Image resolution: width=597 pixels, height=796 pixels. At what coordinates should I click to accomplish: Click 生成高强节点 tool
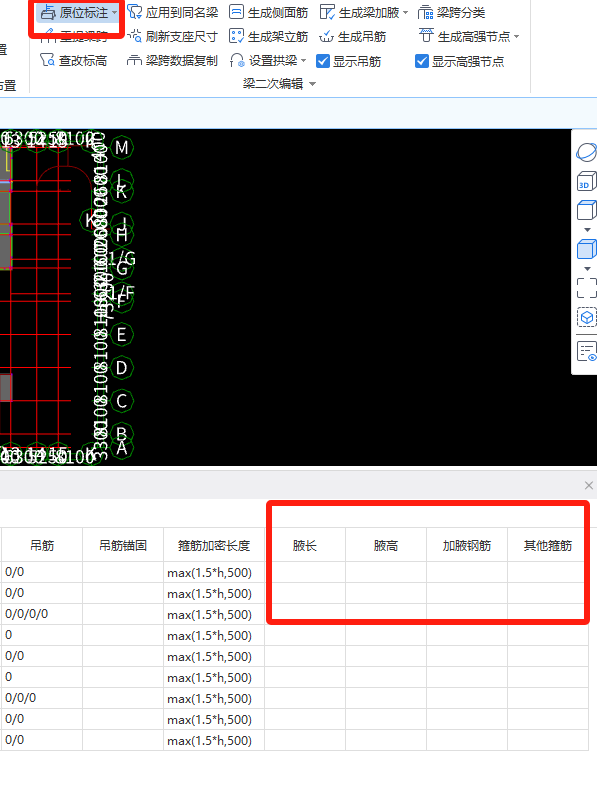pos(465,36)
